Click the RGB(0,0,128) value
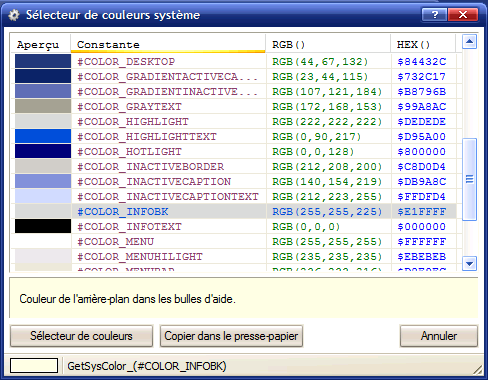The image size is (488, 380). [313, 152]
